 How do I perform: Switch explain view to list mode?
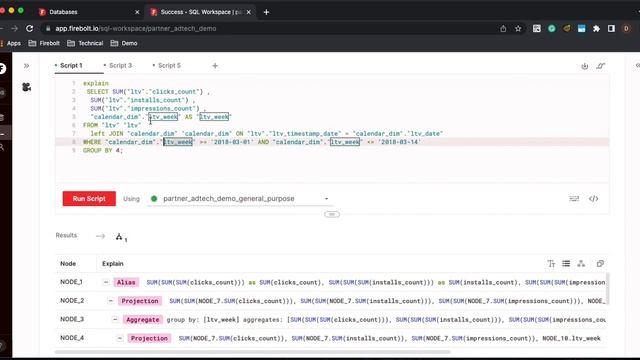tap(566, 264)
